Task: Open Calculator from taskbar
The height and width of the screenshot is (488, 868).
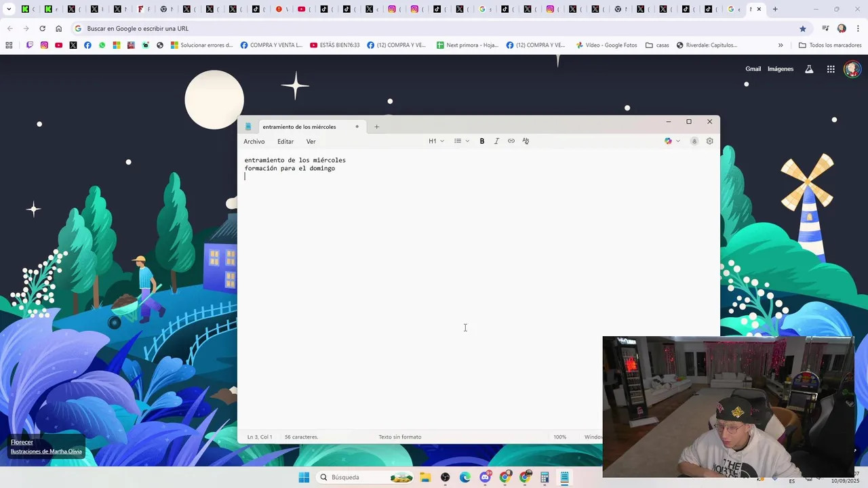Action: 545,477
